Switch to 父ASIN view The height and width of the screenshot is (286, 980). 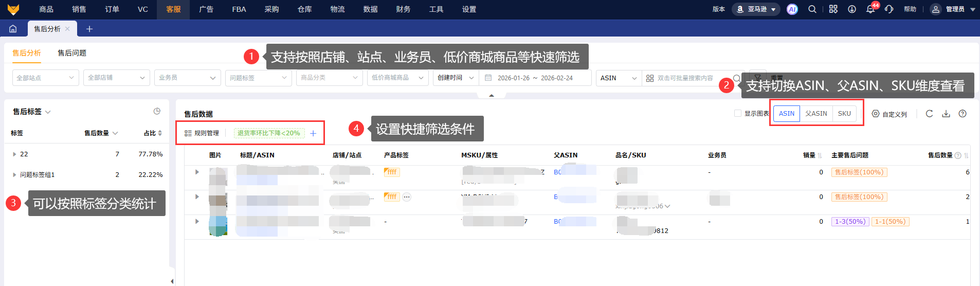coord(816,114)
